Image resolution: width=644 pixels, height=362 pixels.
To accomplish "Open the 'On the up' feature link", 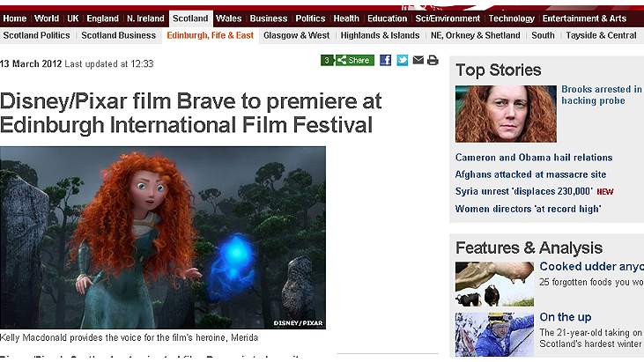I will [566, 317].
